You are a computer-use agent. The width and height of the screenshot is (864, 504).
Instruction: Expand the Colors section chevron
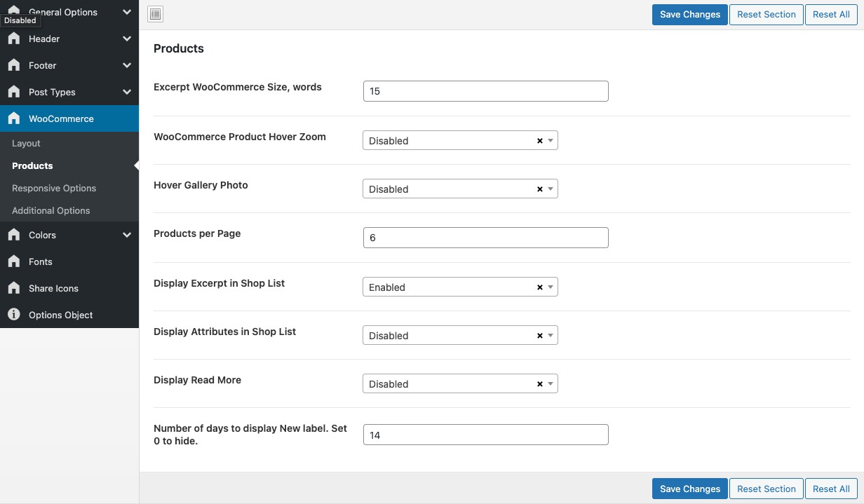point(127,235)
